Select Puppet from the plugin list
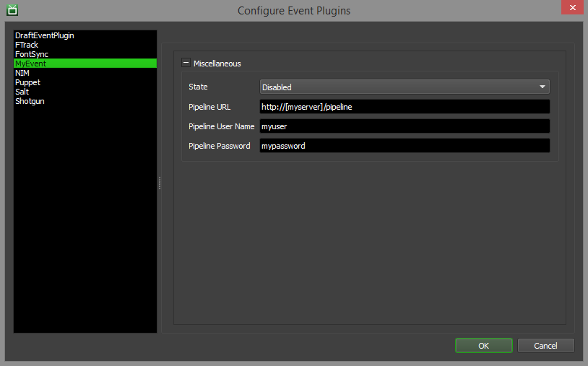Image resolution: width=588 pixels, height=366 pixels. 27,82
